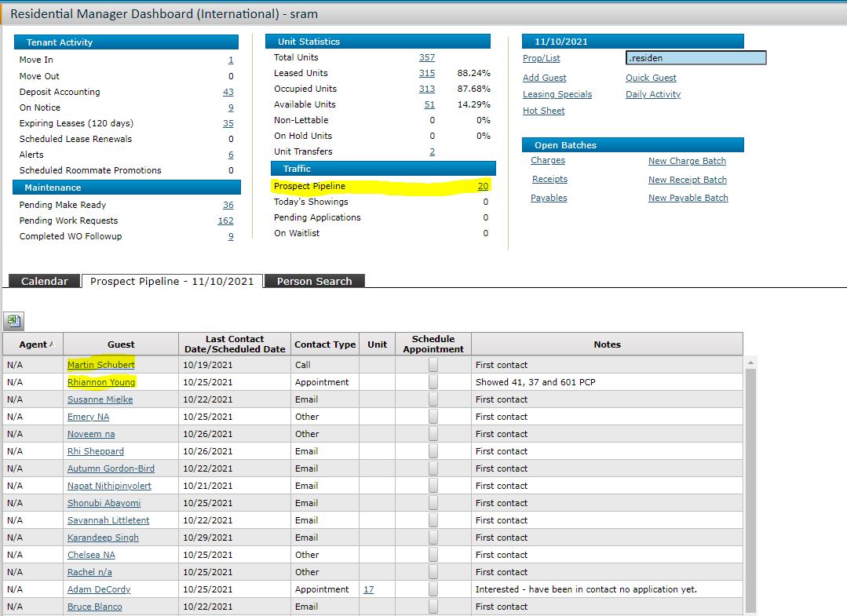Open the Quick Guest link
The width and height of the screenshot is (847, 616).
point(651,78)
